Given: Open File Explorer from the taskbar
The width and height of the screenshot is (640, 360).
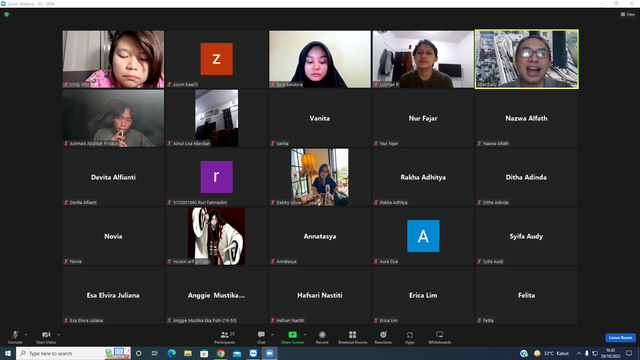Looking at the screenshot, I should (188, 353).
